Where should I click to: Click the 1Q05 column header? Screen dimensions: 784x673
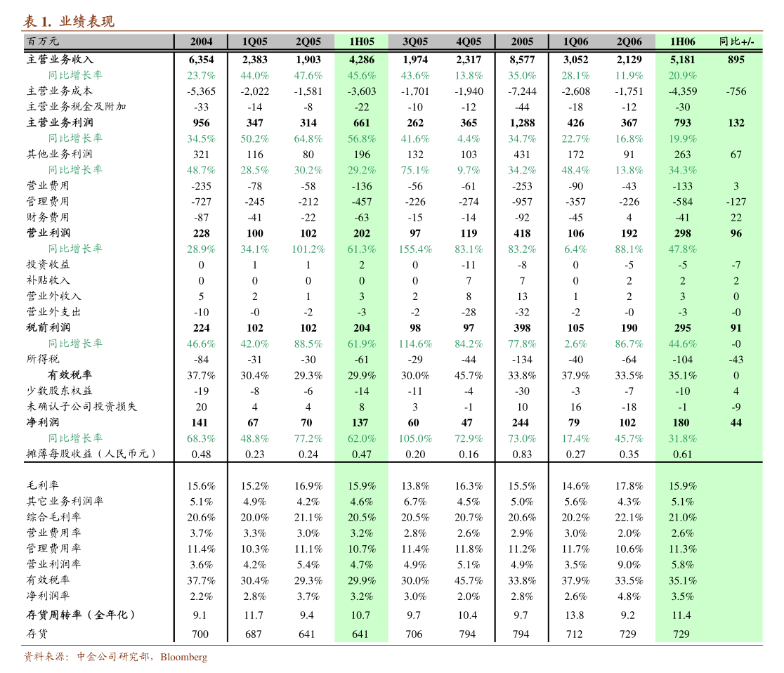(254, 41)
